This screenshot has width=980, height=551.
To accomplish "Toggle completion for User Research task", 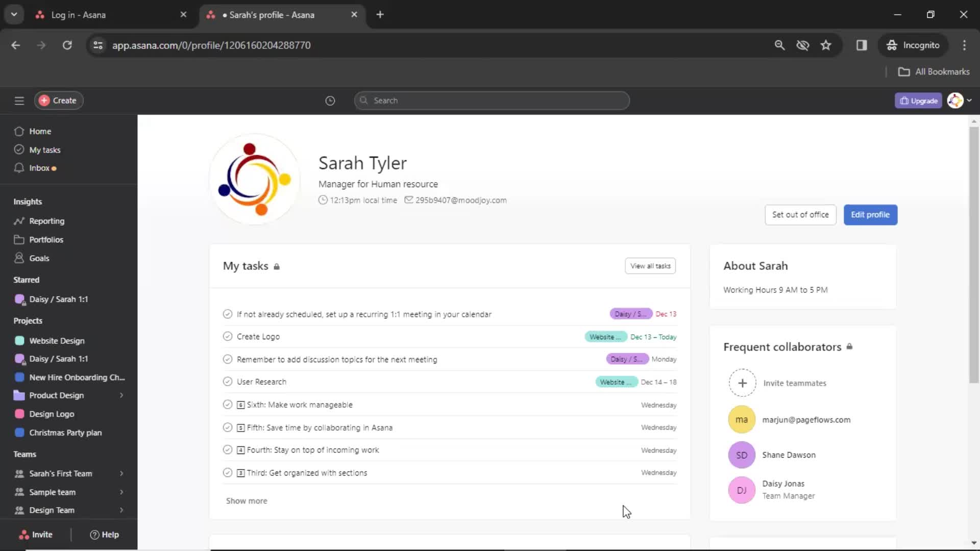I will (x=227, y=382).
